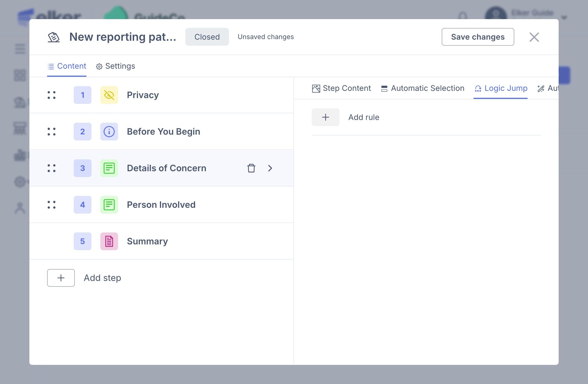Click the Before You Begin info icon
Image resolution: width=588 pixels, height=384 pixels.
[x=109, y=132]
